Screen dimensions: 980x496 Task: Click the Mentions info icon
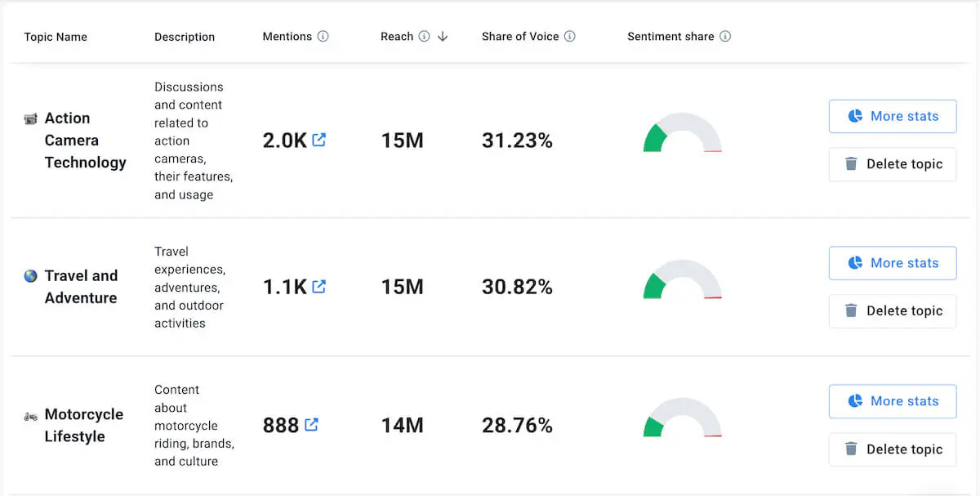pyautogui.click(x=322, y=36)
